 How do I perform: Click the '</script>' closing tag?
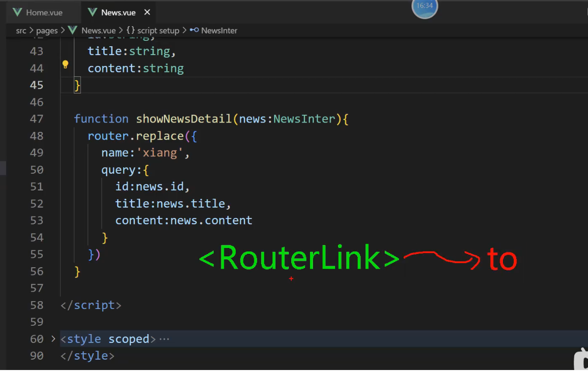91,305
